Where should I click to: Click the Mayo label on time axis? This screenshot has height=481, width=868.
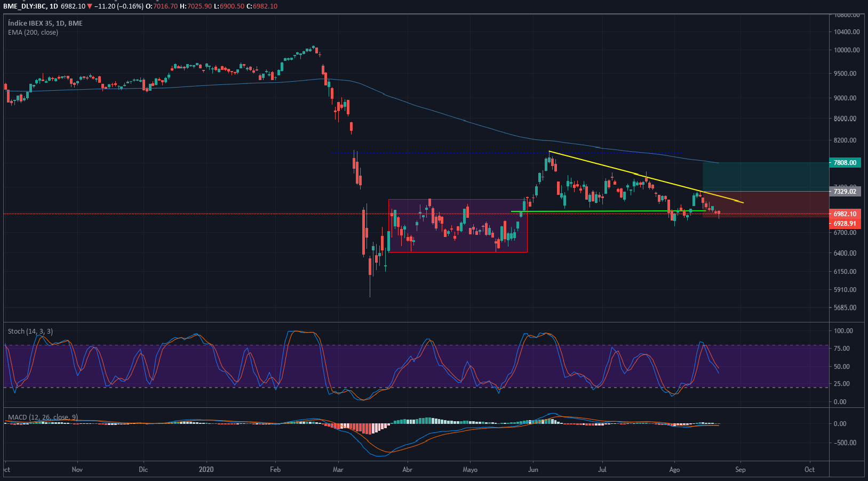coord(470,470)
